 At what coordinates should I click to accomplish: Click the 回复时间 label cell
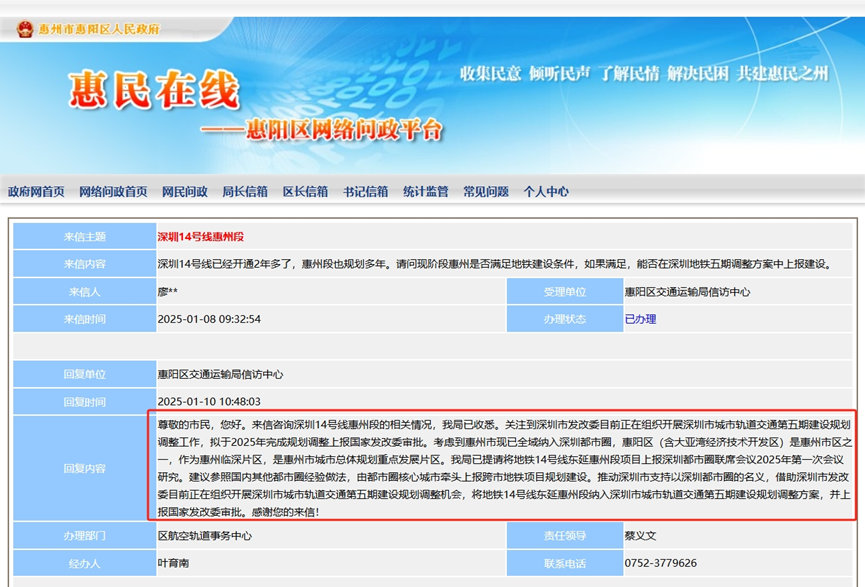point(84,402)
